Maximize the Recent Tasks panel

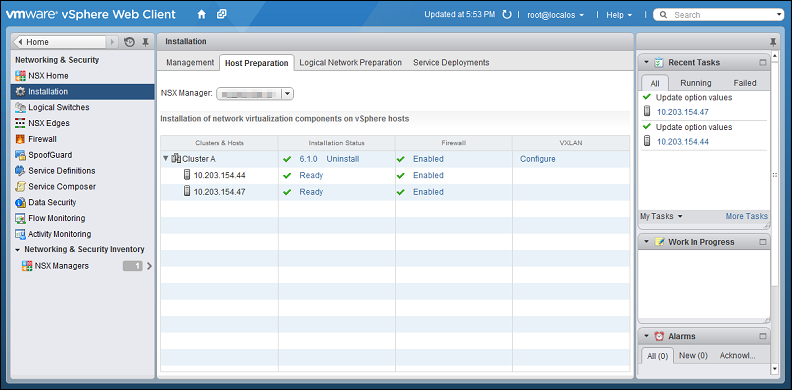click(763, 63)
